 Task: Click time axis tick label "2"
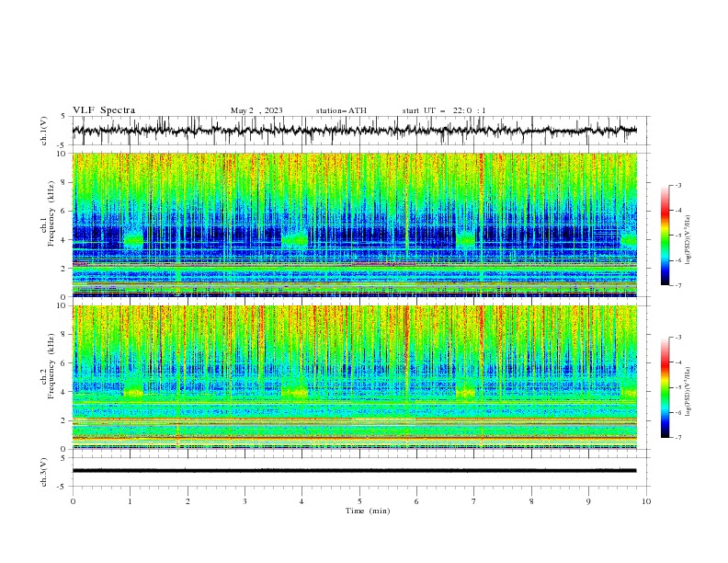click(188, 501)
